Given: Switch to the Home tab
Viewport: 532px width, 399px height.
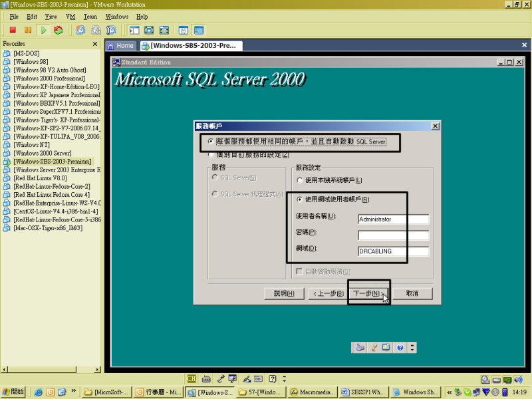Looking at the screenshot, I should (x=121, y=46).
